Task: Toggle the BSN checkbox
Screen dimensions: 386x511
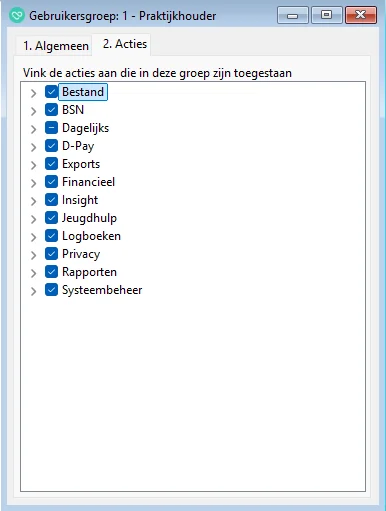Action: [51, 110]
